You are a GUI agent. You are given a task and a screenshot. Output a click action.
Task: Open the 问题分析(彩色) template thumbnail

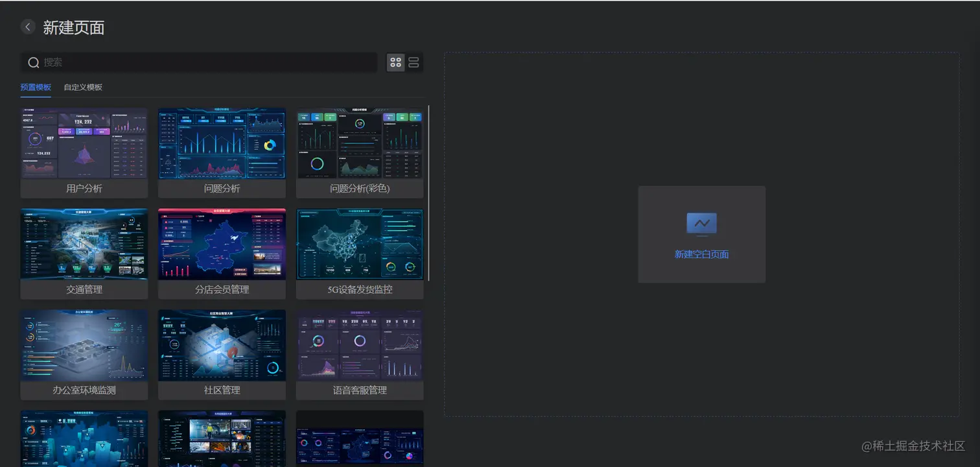point(360,143)
